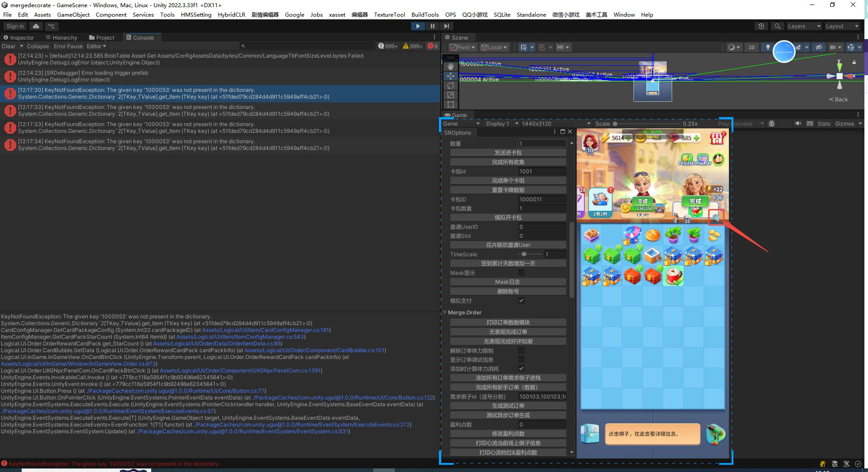Select the Rotate tool in Scene view
The height and width of the screenshot is (472, 868).
point(451,86)
